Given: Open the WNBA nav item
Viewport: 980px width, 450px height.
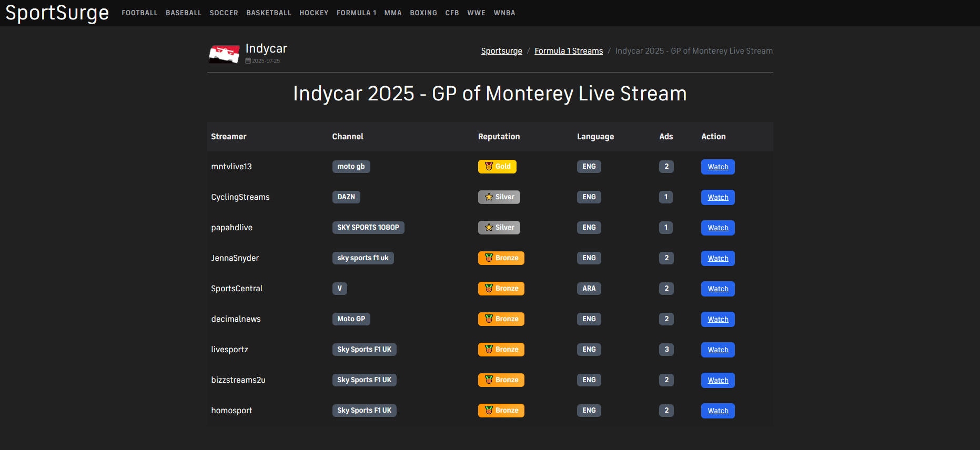Looking at the screenshot, I should tap(504, 13).
